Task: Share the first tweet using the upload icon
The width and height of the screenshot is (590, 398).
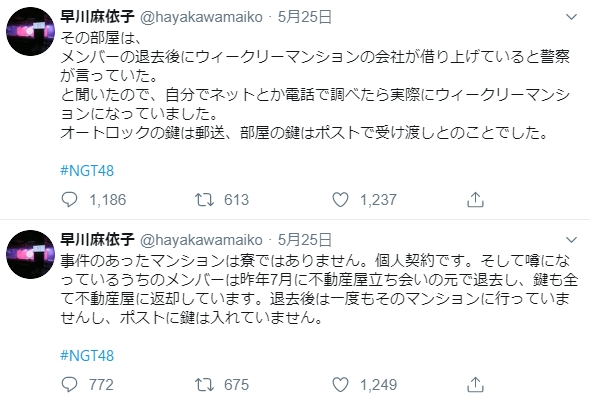Action: pos(475,200)
